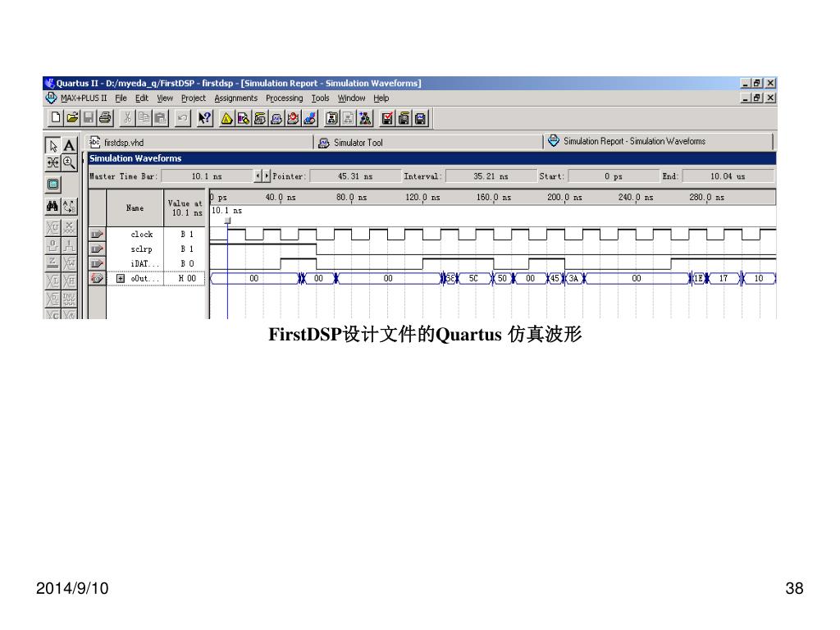Viewport: 840px width, 630px height.
Task: Click the Value at 10.1 ns header
Action: [x=185, y=208]
